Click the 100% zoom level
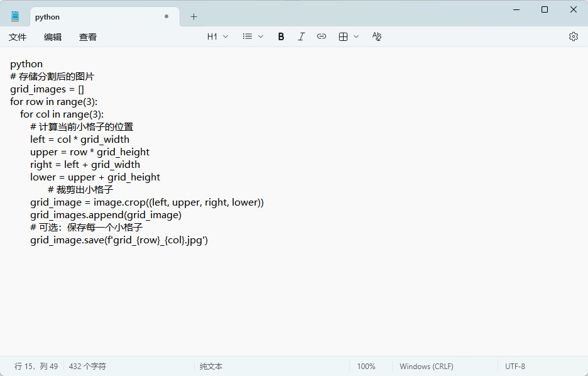This screenshot has height=376, width=588. pyautogui.click(x=366, y=366)
